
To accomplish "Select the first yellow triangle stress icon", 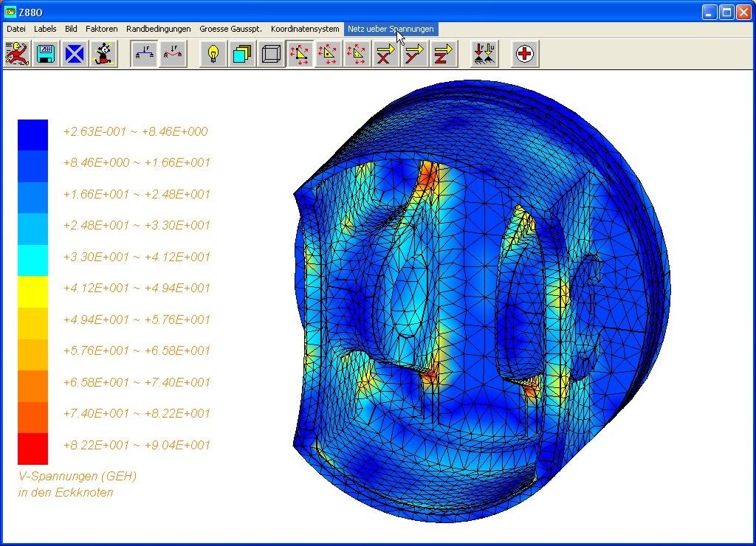I will pyautogui.click(x=300, y=54).
